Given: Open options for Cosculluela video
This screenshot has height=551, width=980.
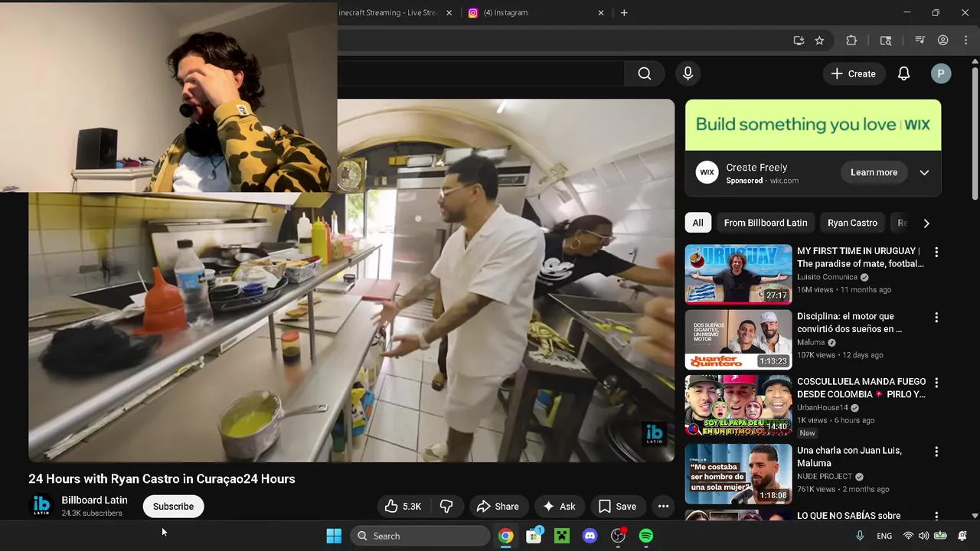Looking at the screenshot, I should pos(936,382).
